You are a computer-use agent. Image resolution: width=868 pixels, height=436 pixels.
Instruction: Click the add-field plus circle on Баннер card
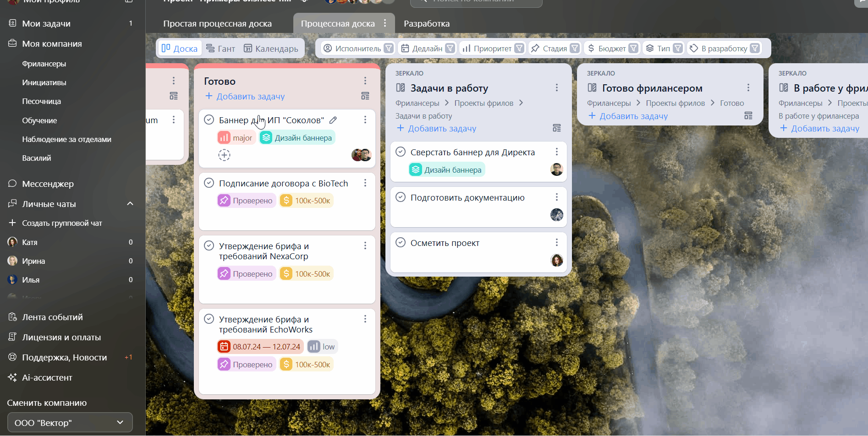point(224,155)
